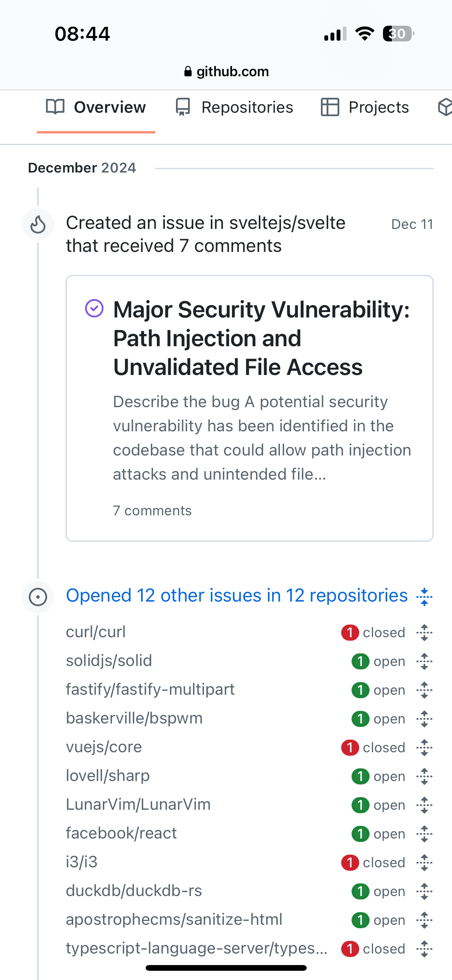Open the duckdb/duckdb-rs repository link
Screen dimensions: 452x980
134,891
